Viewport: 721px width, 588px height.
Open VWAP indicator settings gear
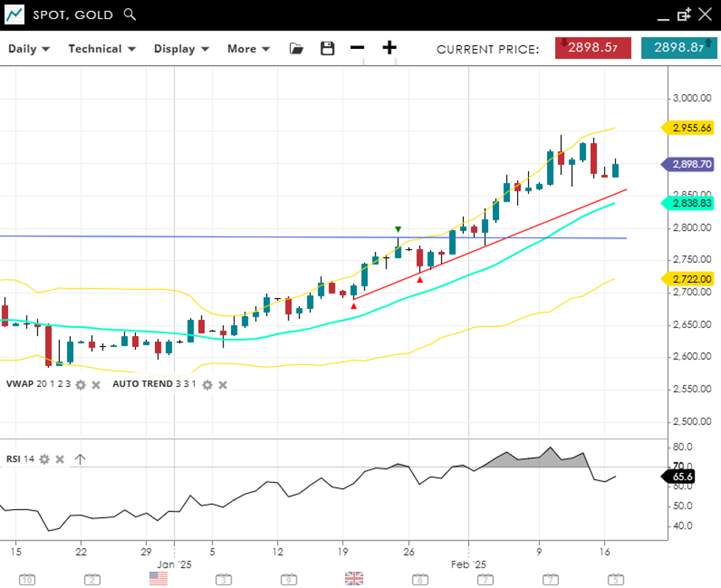(80, 384)
